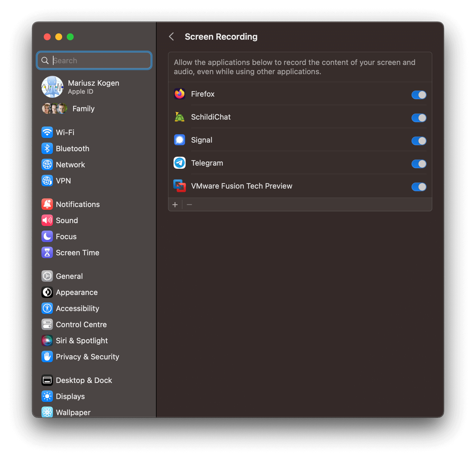Image resolution: width=476 pixels, height=460 pixels.
Task: Open Wi-Fi settings in sidebar
Action: coord(65,133)
